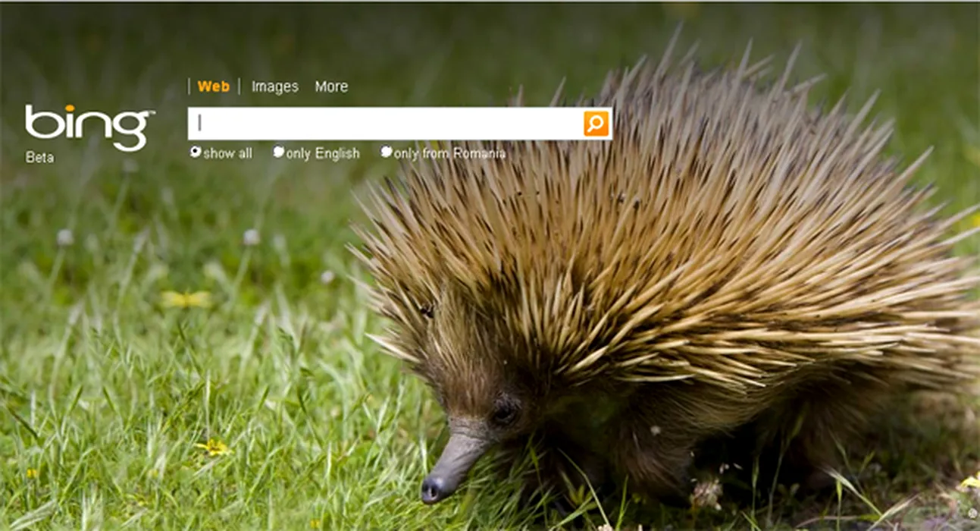Open the Images search tab
The image size is (980, 531).
pos(274,86)
